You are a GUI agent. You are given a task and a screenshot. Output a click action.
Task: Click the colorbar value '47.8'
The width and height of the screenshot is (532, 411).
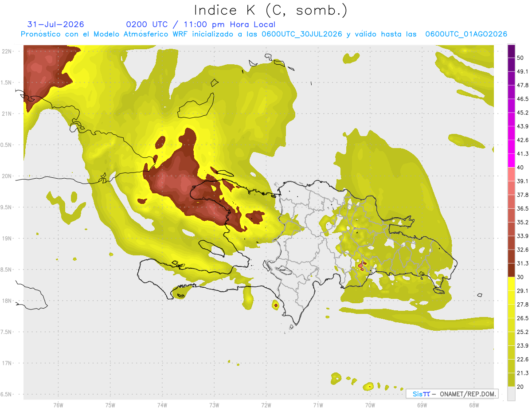click(x=523, y=85)
